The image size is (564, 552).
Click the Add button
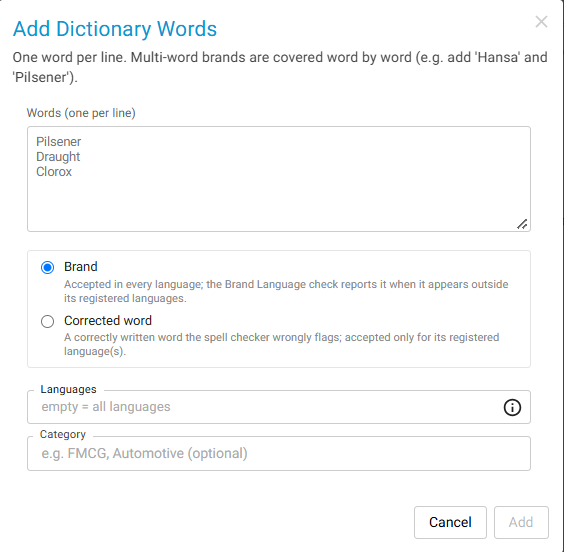click(x=521, y=522)
